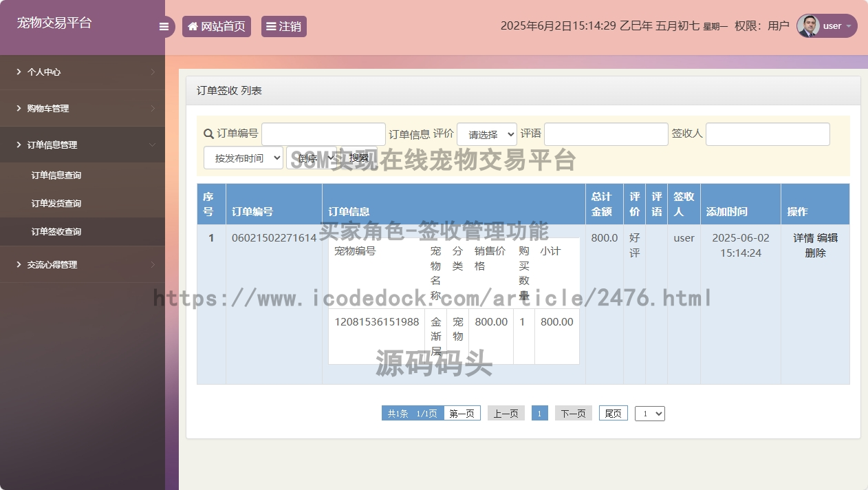Click the 订单编号 search input field
Viewport: 868px width, 490px height.
click(323, 134)
